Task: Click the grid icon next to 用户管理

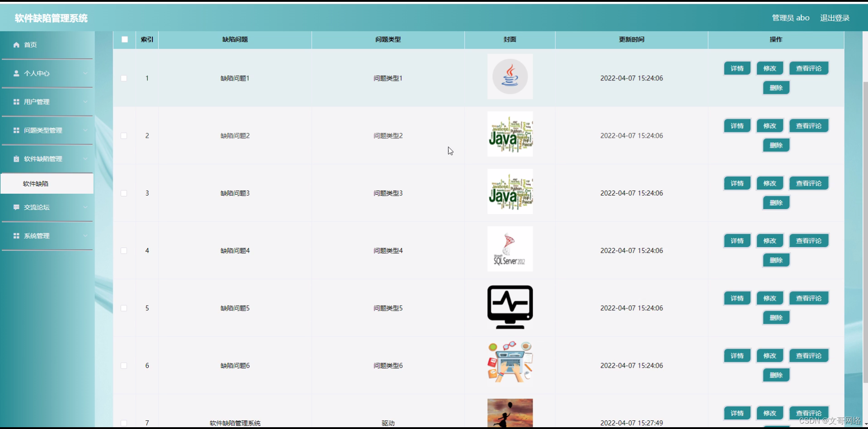Action: click(x=16, y=102)
